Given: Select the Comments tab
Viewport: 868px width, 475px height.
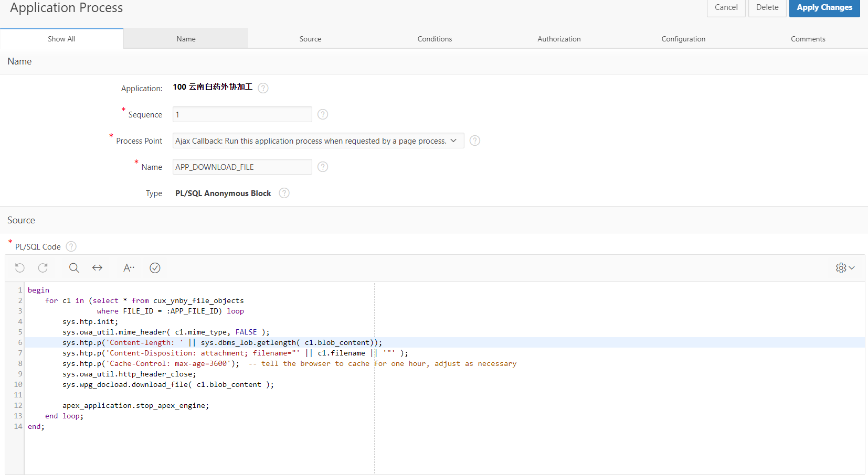Looking at the screenshot, I should [808, 38].
